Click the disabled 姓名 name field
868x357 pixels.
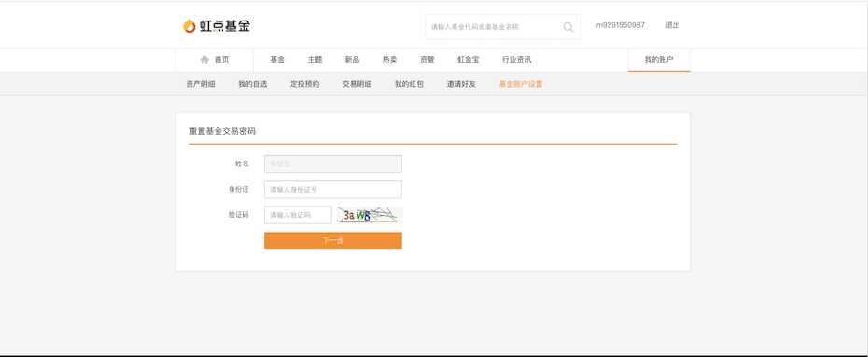(332, 164)
